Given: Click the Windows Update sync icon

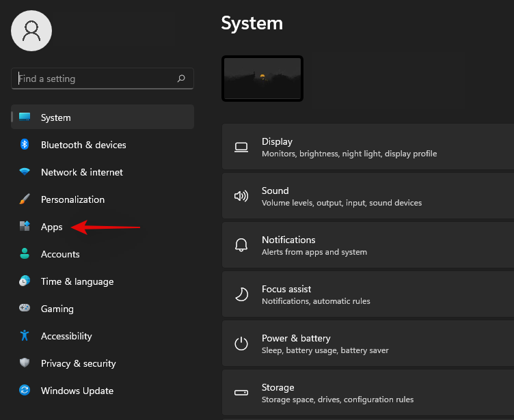Looking at the screenshot, I should [25, 391].
